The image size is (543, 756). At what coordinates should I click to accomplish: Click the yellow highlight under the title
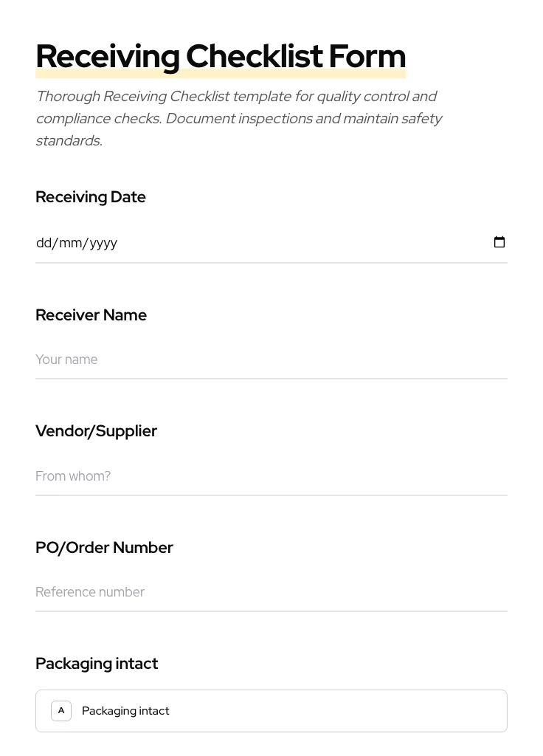pos(221,73)
